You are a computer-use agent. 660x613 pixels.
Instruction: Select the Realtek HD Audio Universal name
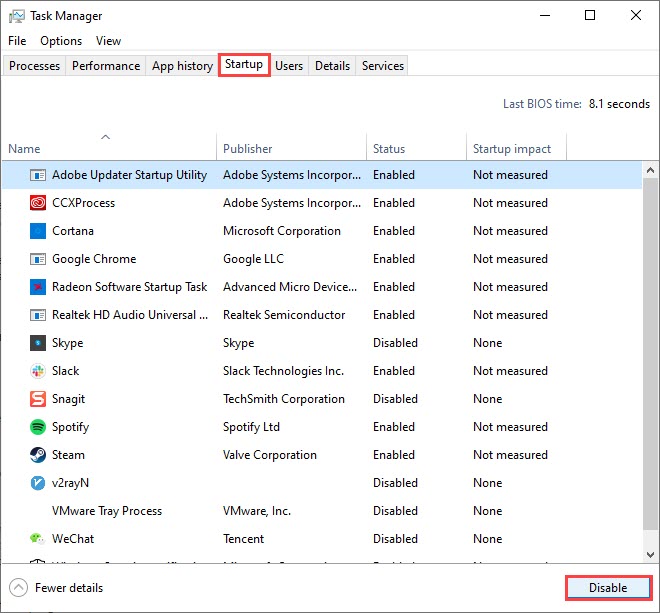pos(130,315)
